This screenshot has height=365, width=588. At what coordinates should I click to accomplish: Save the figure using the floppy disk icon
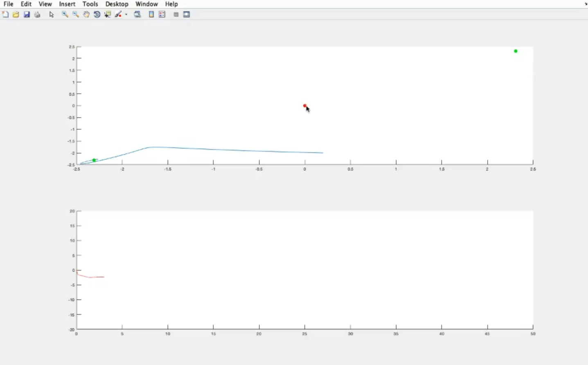tap(27, 14)
